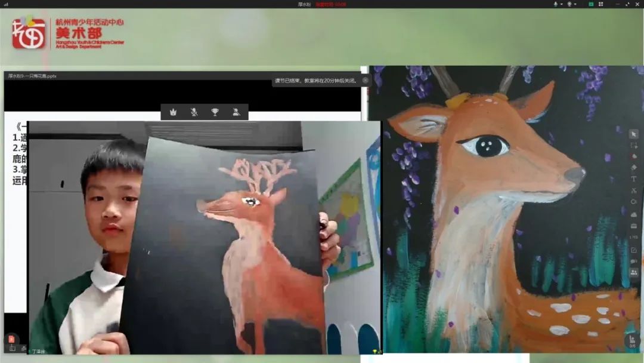Screen dimensions: 644x363
Task: Click the red document icon at the bottom-left
Action: click(x=11, y=339)
